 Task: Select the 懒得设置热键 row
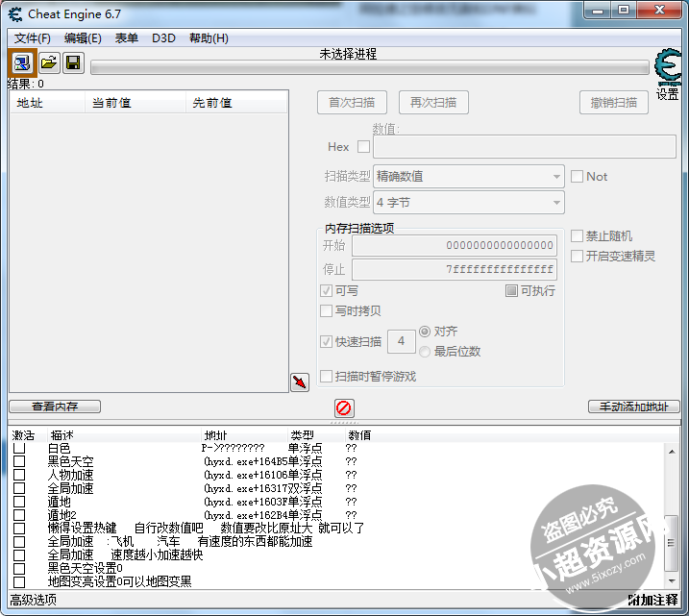206,529
